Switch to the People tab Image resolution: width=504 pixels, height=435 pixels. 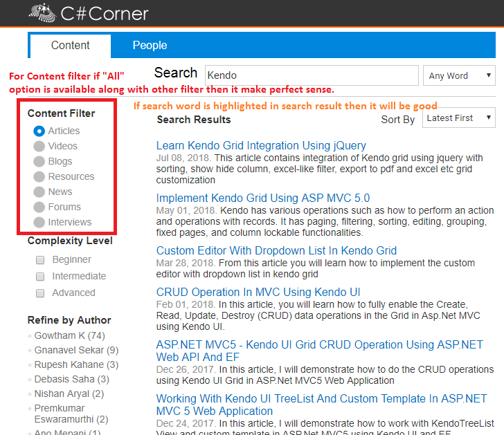150,46
